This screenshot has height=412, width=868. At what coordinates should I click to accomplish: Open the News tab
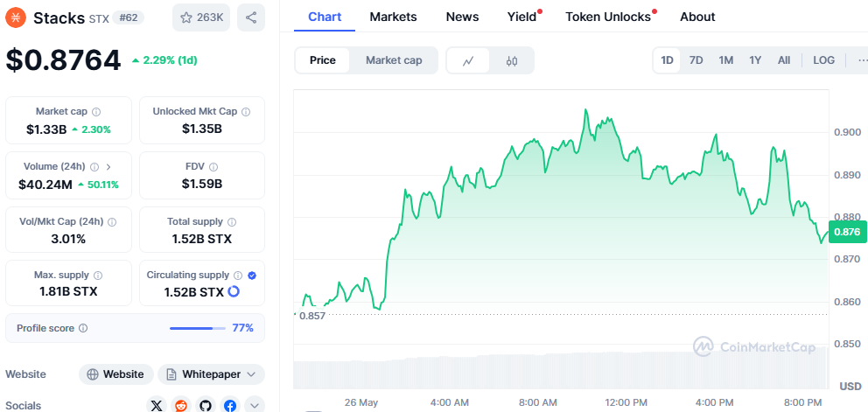[x=462, y=17]
